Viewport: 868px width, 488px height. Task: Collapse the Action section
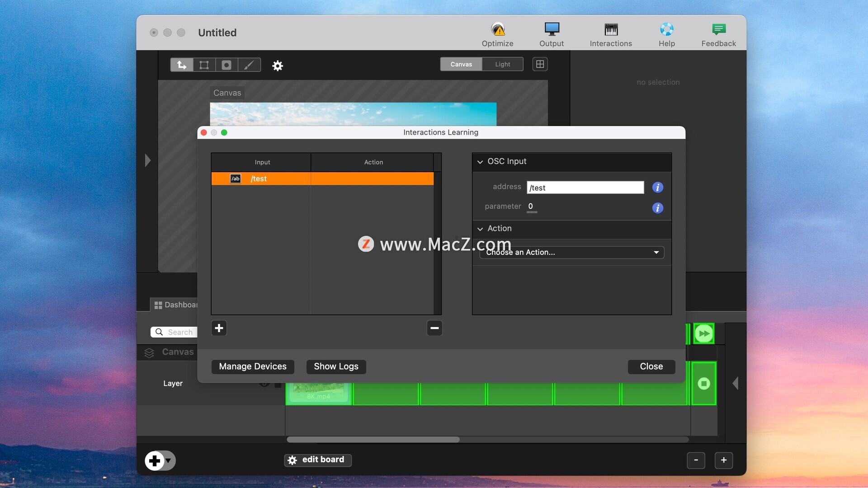click(480, 229)
